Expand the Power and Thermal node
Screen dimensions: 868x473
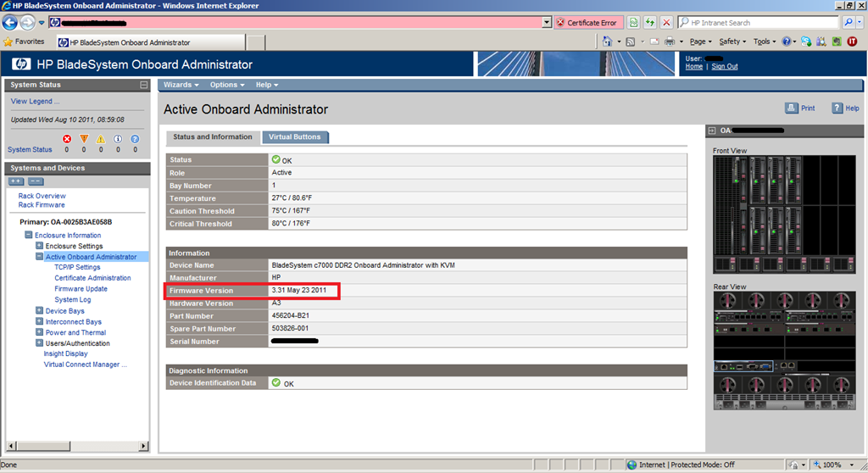coord(39,333)
